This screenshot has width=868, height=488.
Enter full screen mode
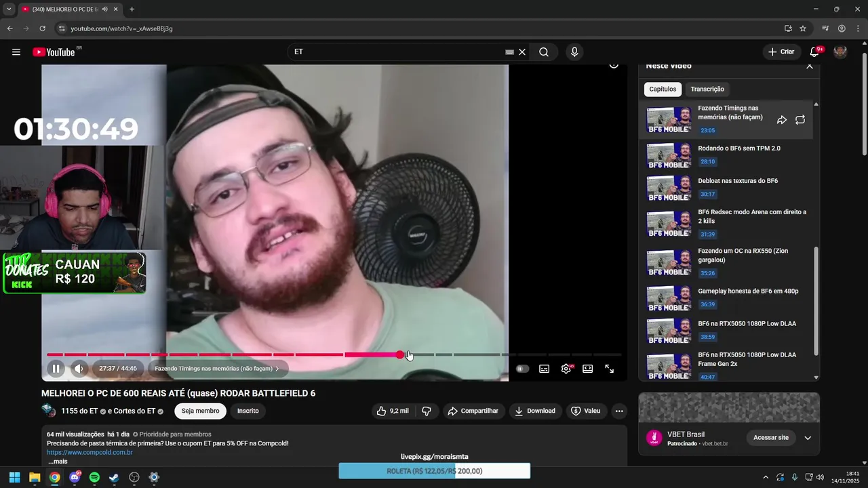point(609,369)
